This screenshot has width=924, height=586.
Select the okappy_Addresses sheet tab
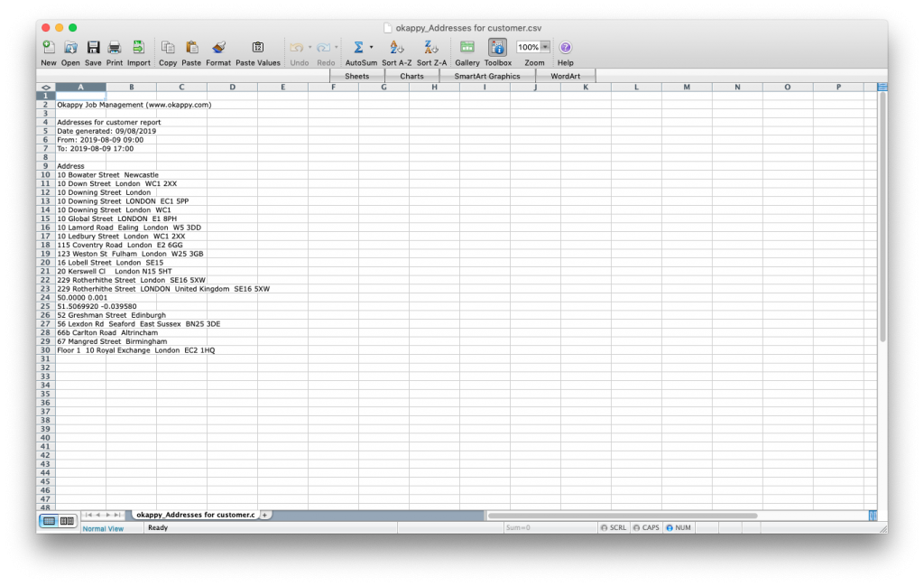pos(195,515)
